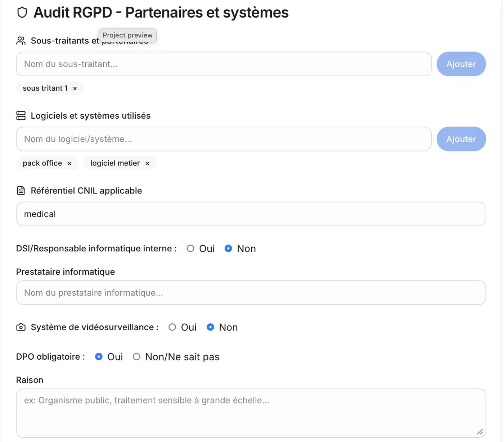Screen dimensions: 504x442
Task: Click the 'Raison' label text
Action: point(30,380)
